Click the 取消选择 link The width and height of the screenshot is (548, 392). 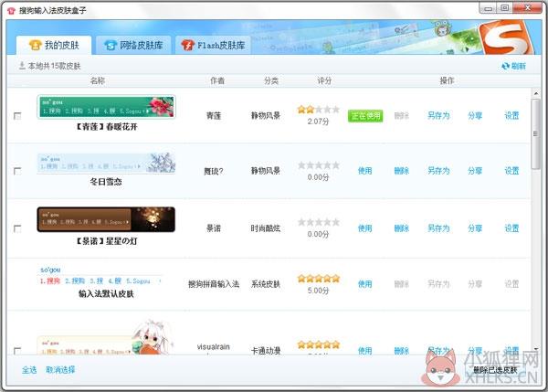point(60,370)
